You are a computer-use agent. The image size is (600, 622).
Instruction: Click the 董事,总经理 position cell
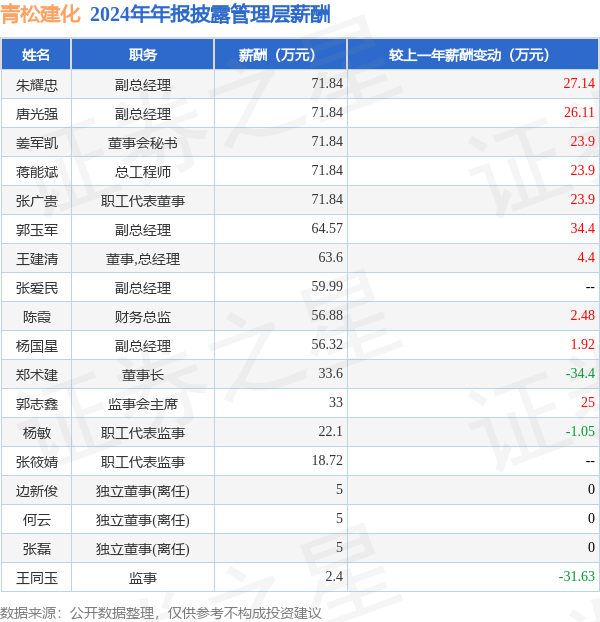point(143,259)
